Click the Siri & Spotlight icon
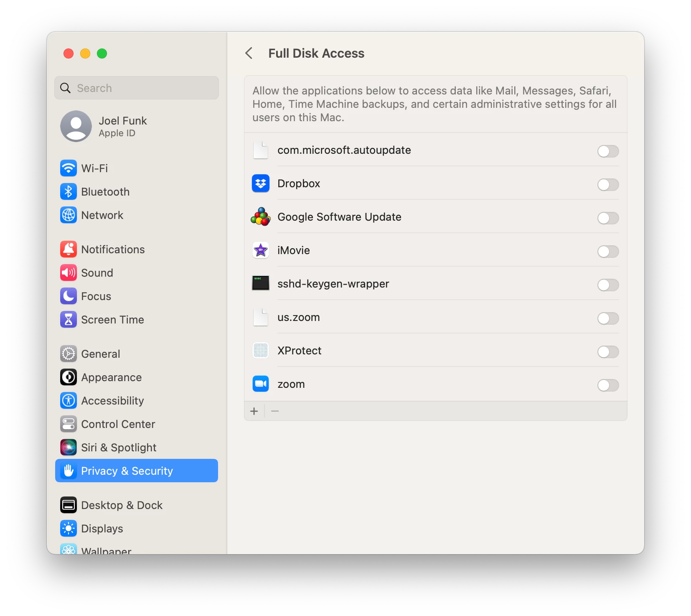This screenshot has height=616, width=691. point(69,448)
